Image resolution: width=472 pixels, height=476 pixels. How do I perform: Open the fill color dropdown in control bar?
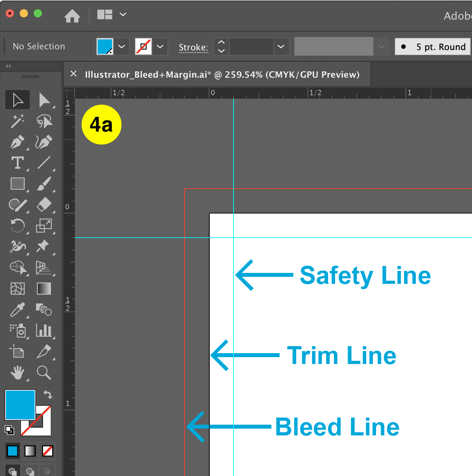(x=121, y=46)
